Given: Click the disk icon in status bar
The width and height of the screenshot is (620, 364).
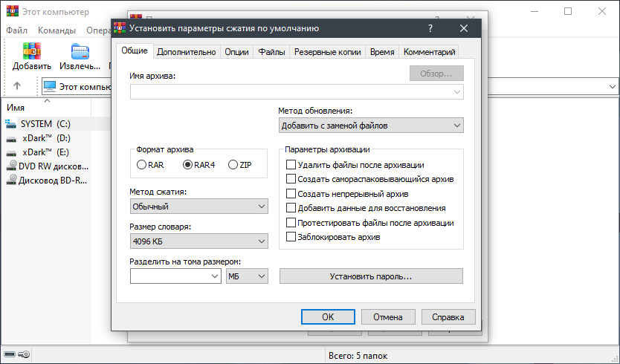Looking at the screenshot, I should tap(10, 354).
